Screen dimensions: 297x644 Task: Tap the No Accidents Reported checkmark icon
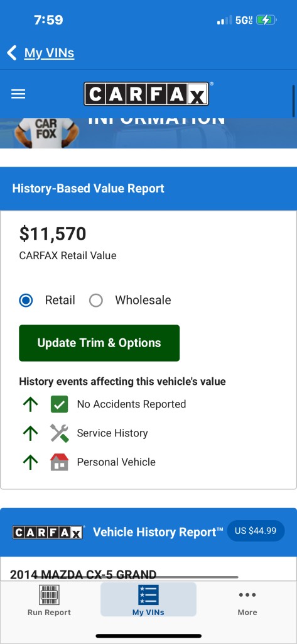click(60, 404)
